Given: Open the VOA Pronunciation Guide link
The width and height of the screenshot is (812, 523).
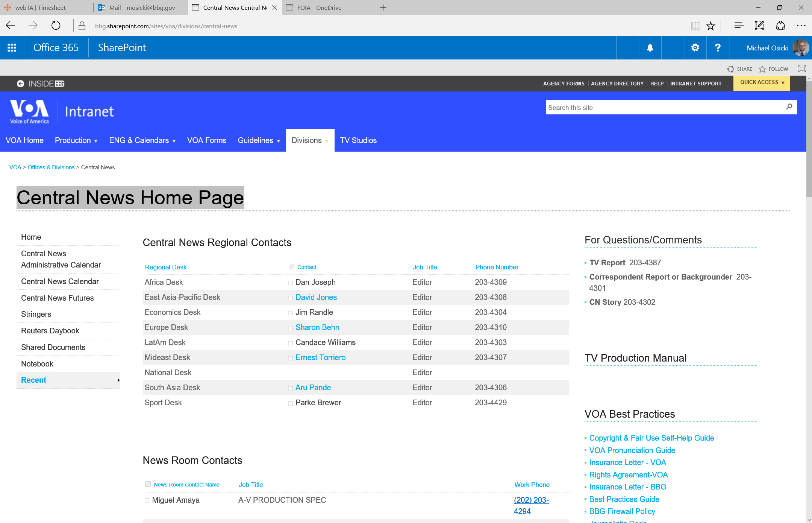Looking at the screenshot, I should click(632, 450).
